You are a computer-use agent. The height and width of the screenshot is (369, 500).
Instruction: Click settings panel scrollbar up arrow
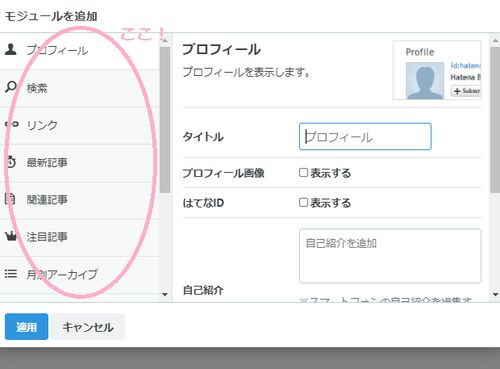495,40
